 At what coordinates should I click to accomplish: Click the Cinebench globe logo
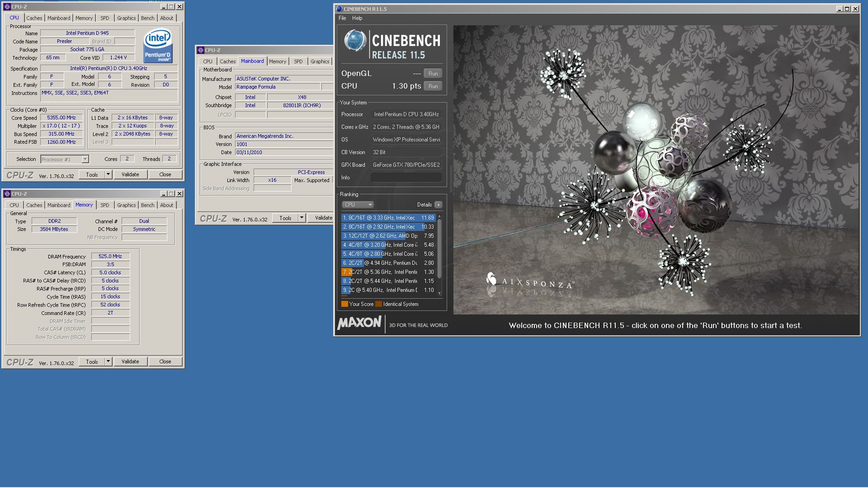(355, 41)
